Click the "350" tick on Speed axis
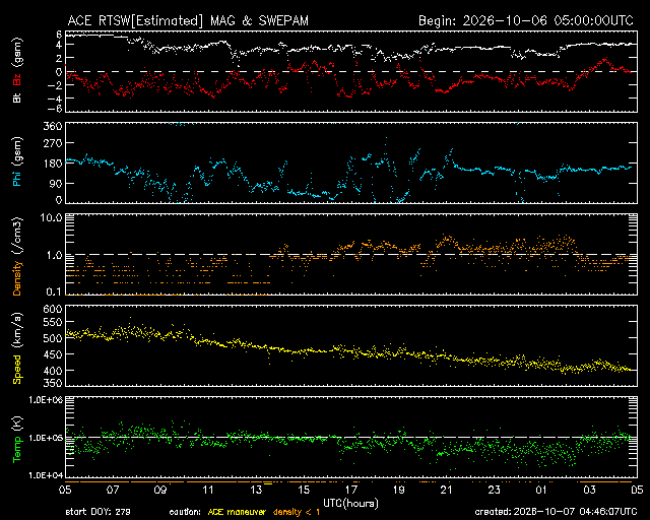This screenshot has width=650, height=520. click(53, 383)
